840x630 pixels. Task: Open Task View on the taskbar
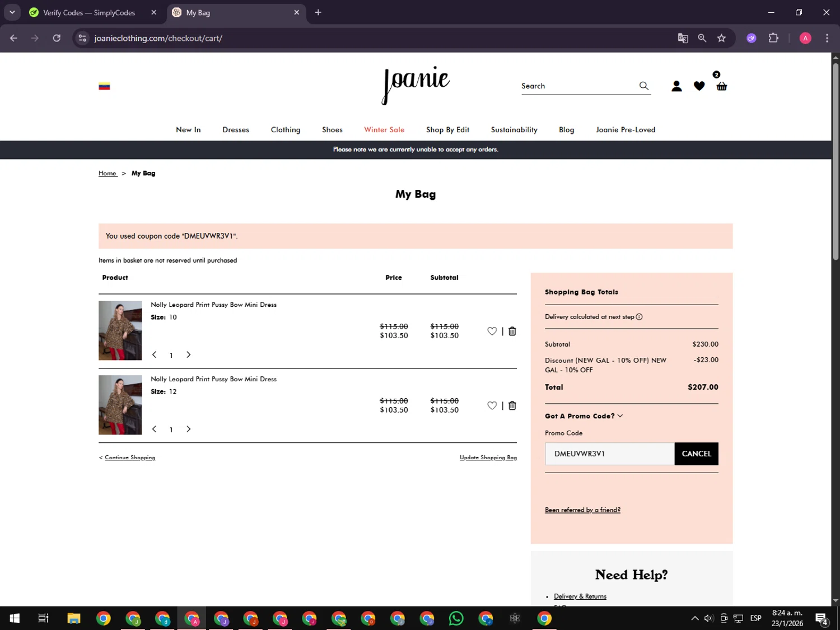click(43, 618)
